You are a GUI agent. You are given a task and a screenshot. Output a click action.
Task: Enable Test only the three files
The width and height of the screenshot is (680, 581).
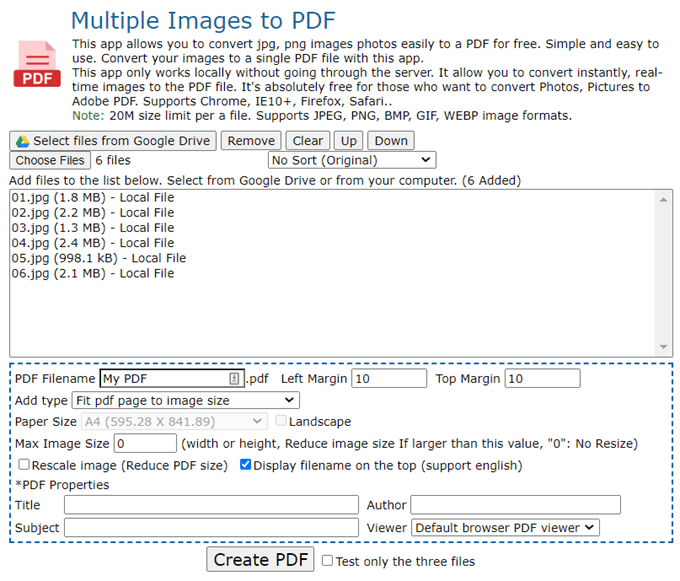pyautogui.click(x=327, y=561)
